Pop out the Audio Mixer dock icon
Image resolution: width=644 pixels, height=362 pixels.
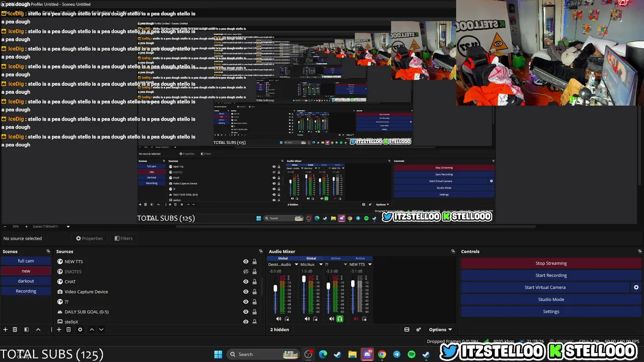pos(453,251)
